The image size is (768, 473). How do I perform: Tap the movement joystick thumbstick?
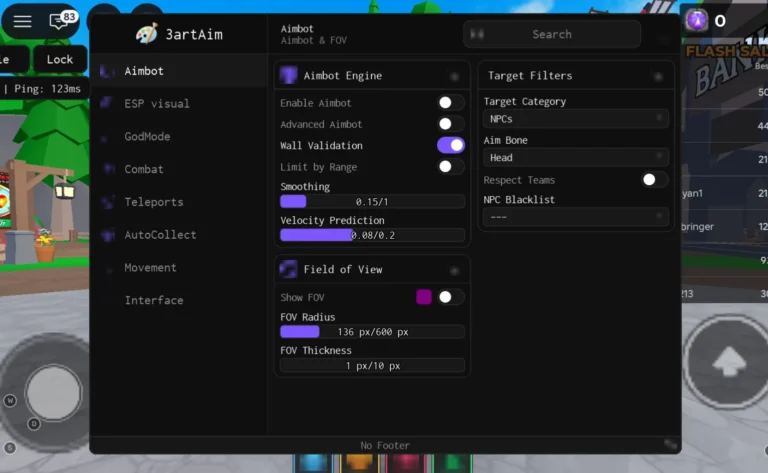coord(53,393)
